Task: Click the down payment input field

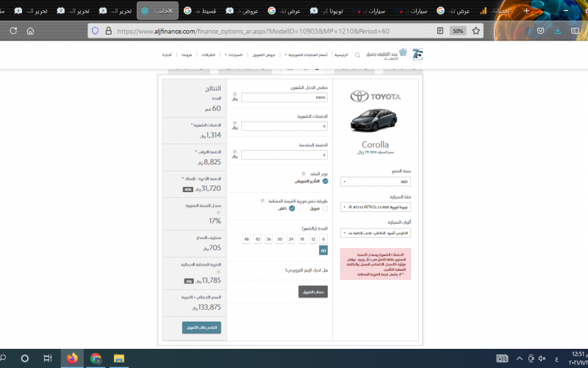Action: [284, 155]
